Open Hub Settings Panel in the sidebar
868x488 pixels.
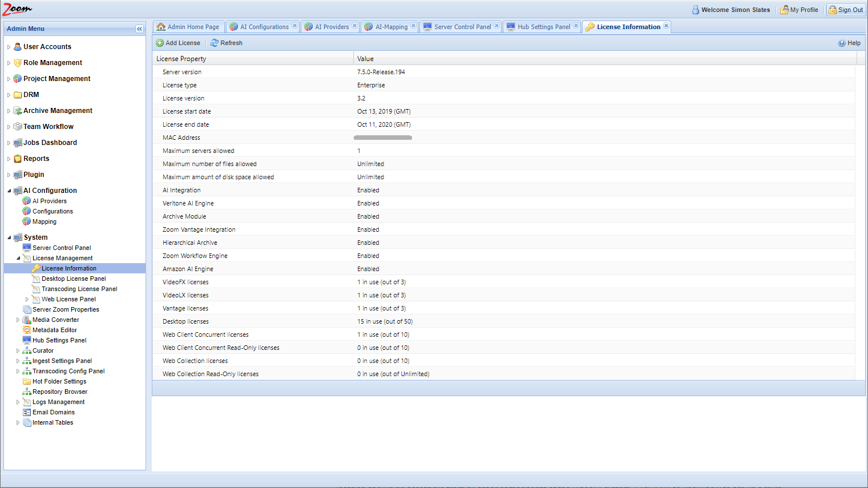coord(59,340)
